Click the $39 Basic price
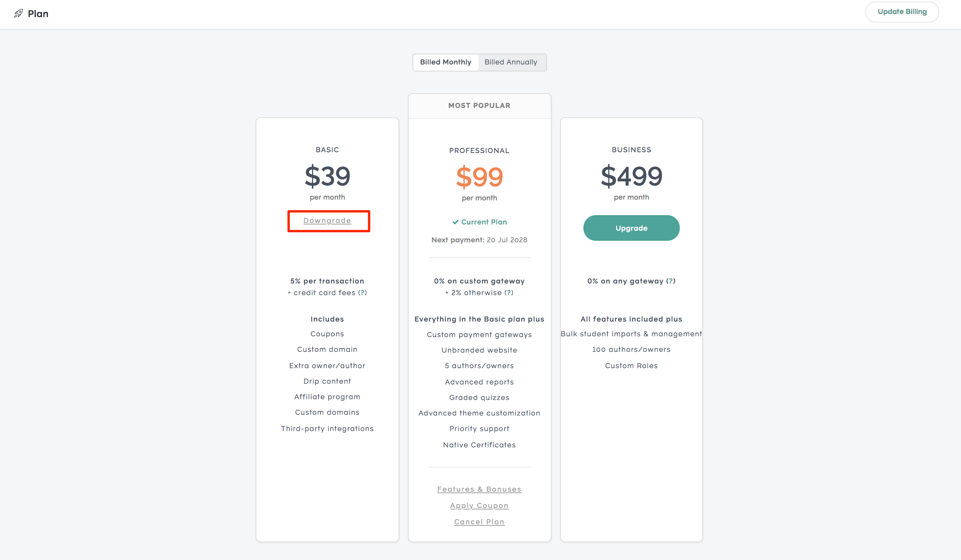 click(327, 176)
